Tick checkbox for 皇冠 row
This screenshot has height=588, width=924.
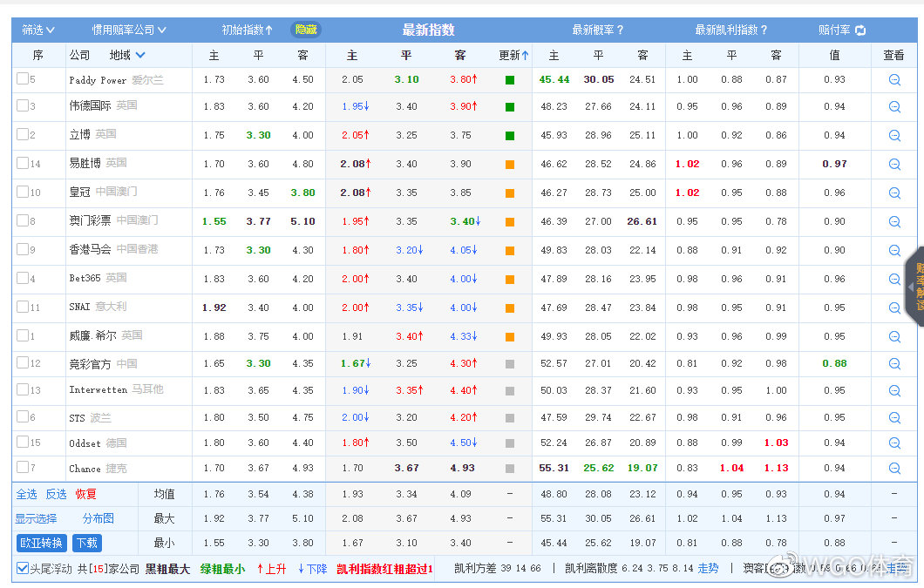(x=23, y=192)
